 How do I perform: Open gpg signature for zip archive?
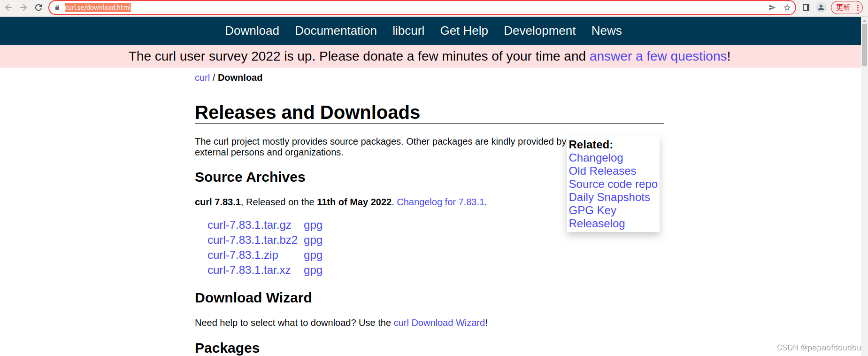tap(313, 255)
